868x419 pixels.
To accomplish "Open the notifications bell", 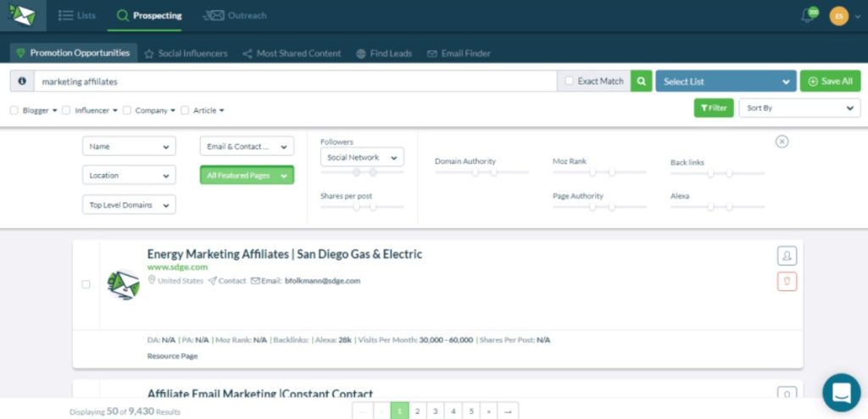I will (808, 16).
